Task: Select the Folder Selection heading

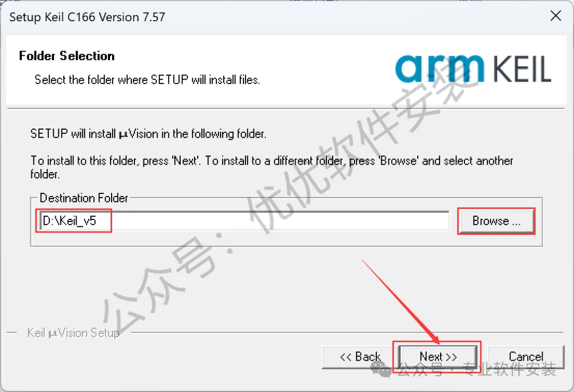Action: (66, 56)
